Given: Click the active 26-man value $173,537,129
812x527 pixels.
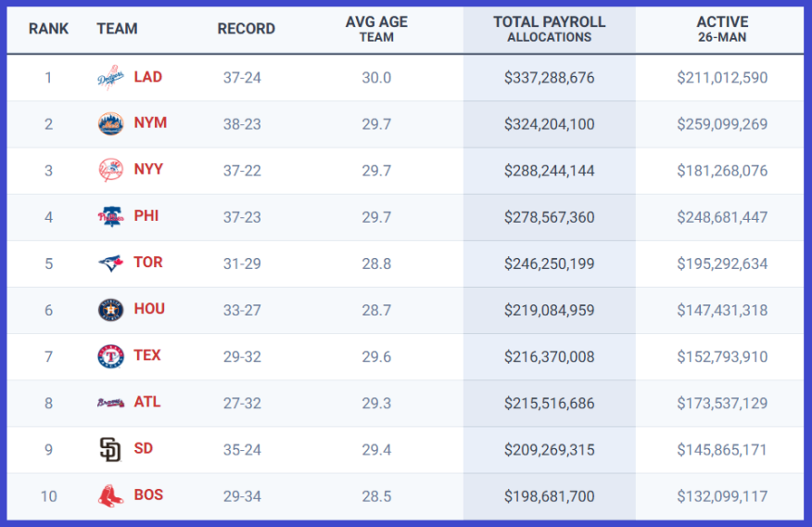Looking at the screenshot, I should [x=722, y=404].
